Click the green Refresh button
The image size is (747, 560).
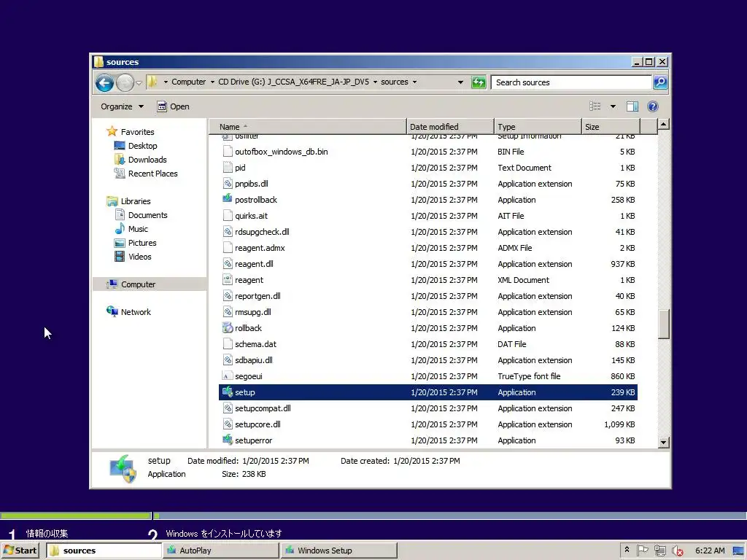pyautogui.click(x=479, y=82)
